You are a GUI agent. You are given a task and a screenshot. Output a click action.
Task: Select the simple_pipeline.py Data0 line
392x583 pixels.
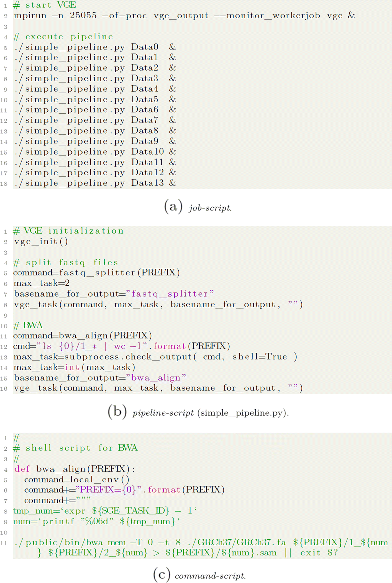95,47
